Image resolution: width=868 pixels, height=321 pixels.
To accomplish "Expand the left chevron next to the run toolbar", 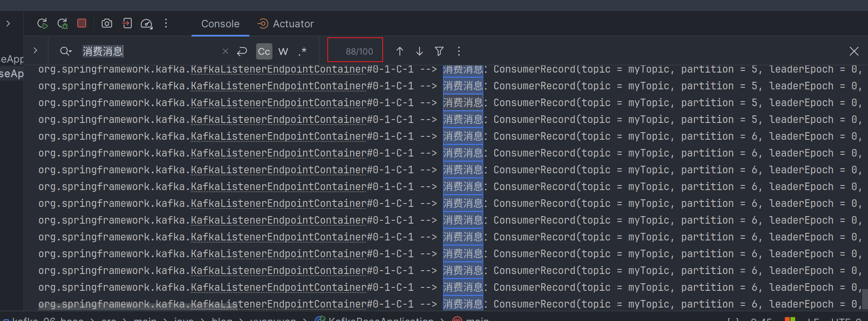I will [8, 23].
